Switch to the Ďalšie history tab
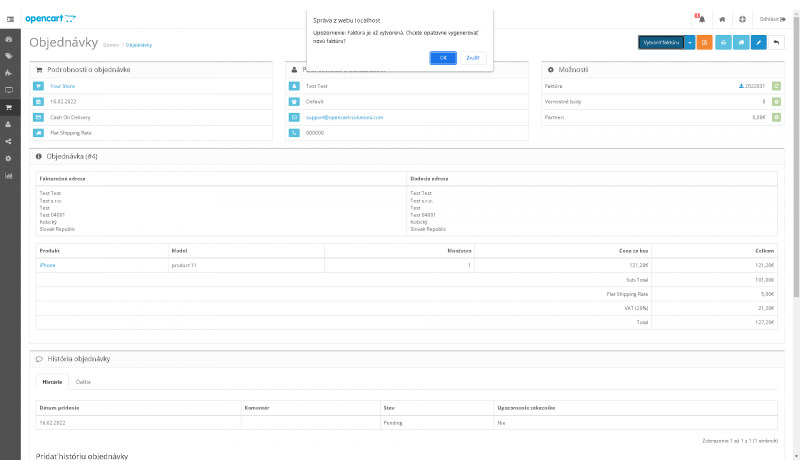The height and width of the screenshot is (470, 800). coord(84,382)
